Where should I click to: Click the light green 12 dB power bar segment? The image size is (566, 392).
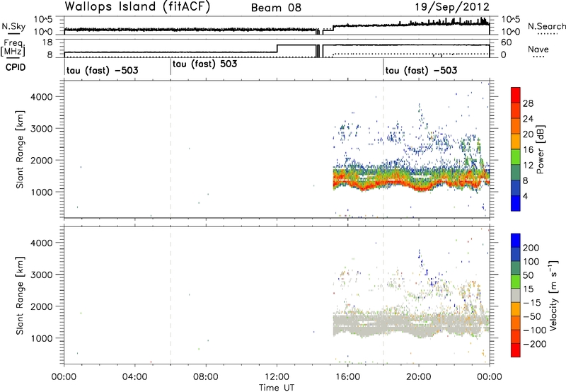pyautogui.click(x=516, y=157)
